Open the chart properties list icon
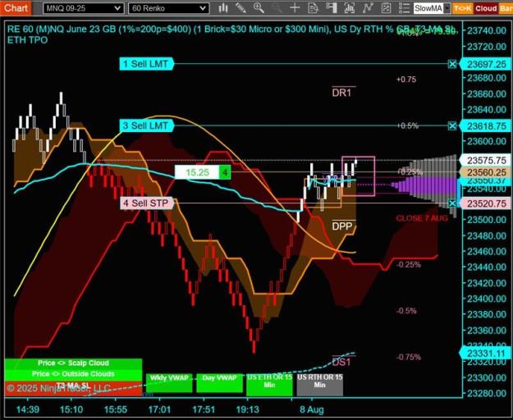513x420 pixels. (405, 8)
